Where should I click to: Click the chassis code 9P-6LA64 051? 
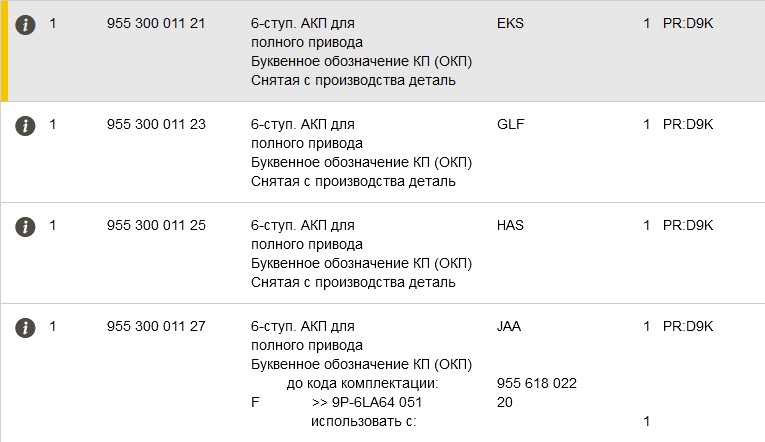[367, 402]
